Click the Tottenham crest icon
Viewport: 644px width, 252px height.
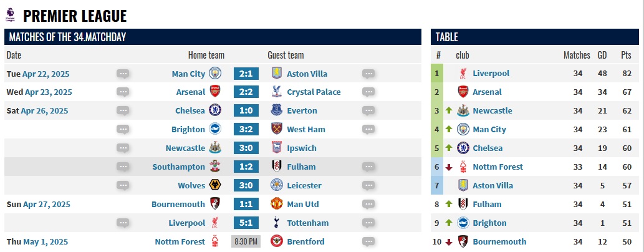[x=277, y=223]
